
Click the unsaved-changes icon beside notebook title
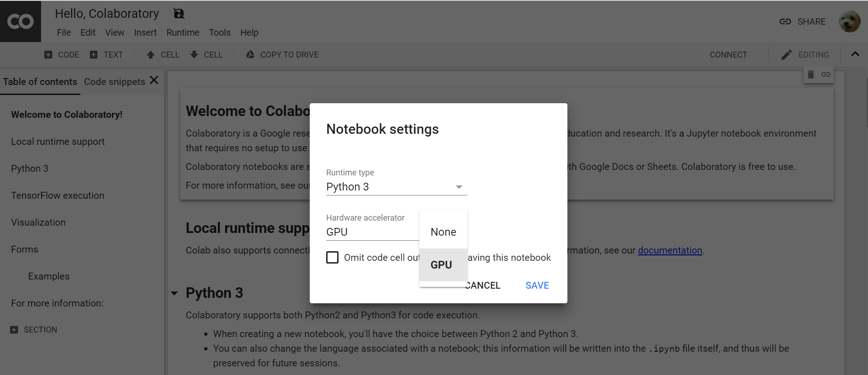click(179, 14)
